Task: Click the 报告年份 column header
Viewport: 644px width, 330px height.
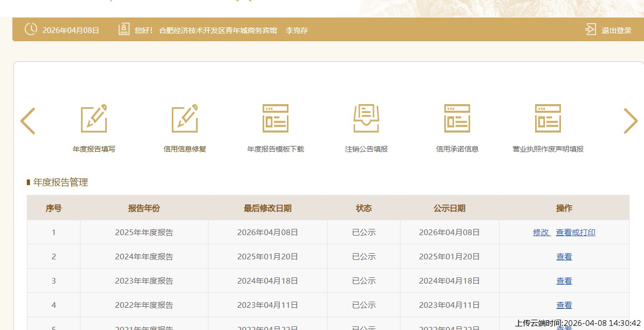Action: pyautogui.click(x=144, y=208)
